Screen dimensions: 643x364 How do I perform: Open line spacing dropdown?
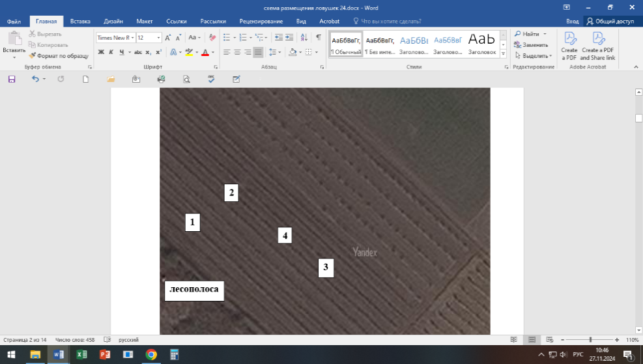pos(275,52)
